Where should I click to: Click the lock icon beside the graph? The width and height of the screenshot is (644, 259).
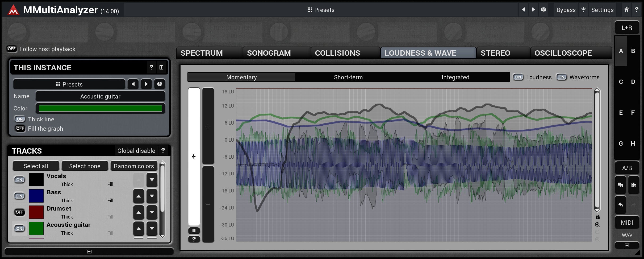tap(597, 217)
